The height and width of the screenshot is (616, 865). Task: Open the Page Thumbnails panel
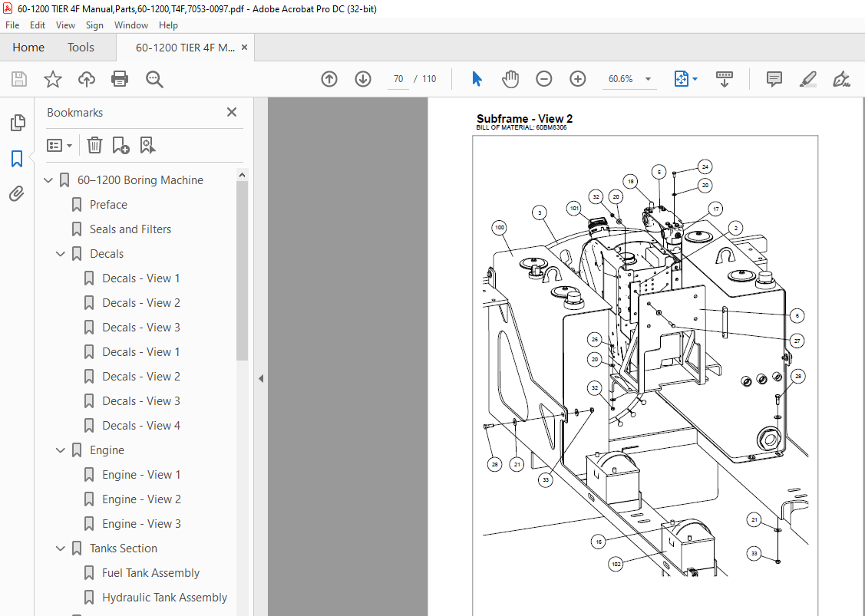click(17, 123)
